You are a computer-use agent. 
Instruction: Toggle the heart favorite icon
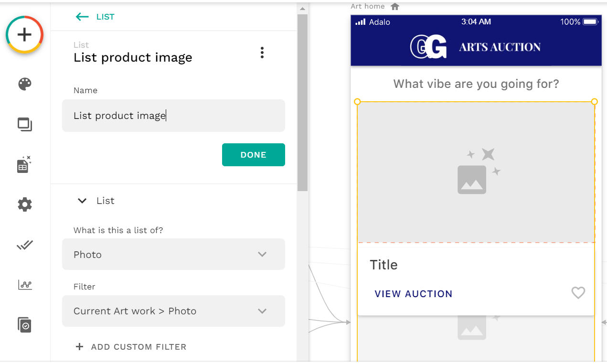578,293
